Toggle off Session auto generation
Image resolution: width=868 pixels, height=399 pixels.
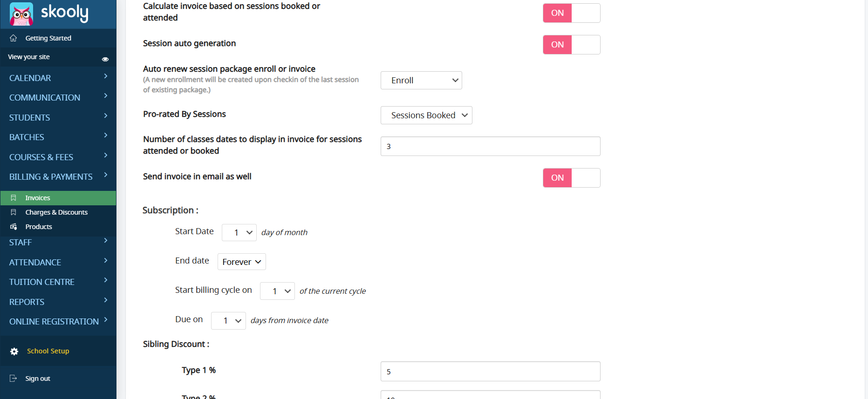(x=571, y=45)
